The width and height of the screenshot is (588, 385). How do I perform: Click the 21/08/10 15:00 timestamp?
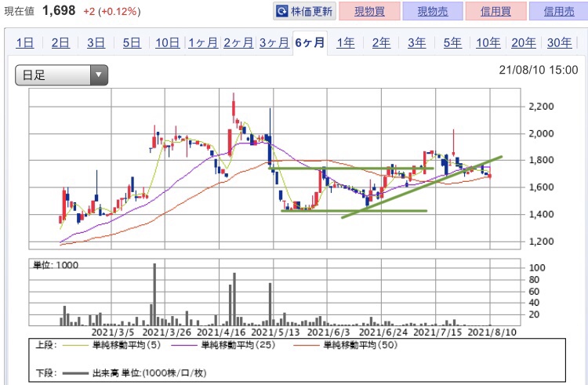[539, 70]
